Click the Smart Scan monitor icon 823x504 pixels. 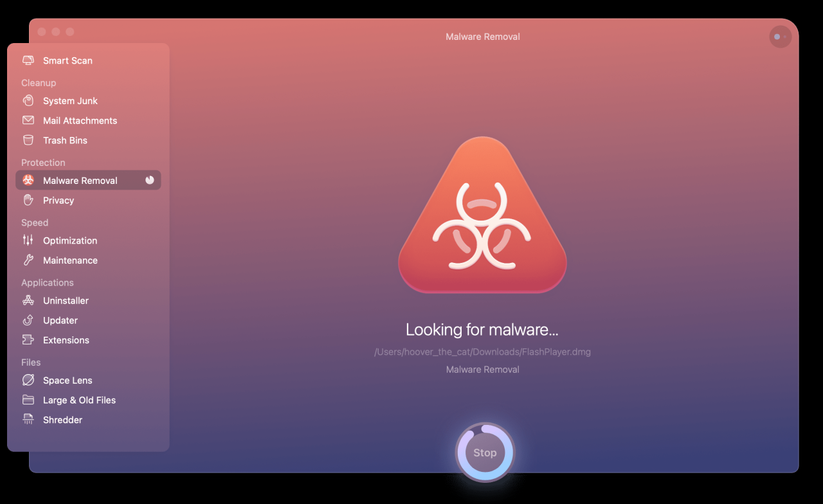[28, 60]
